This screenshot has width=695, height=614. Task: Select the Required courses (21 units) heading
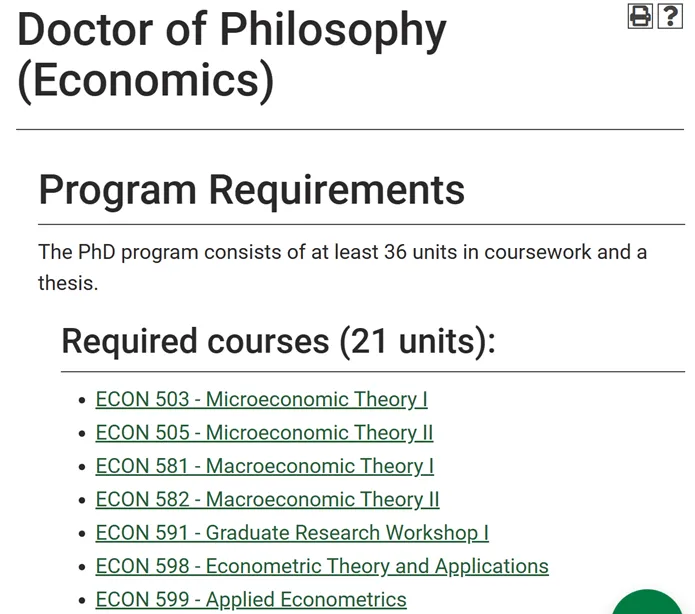pyautogui.click(x=278, y=341)
